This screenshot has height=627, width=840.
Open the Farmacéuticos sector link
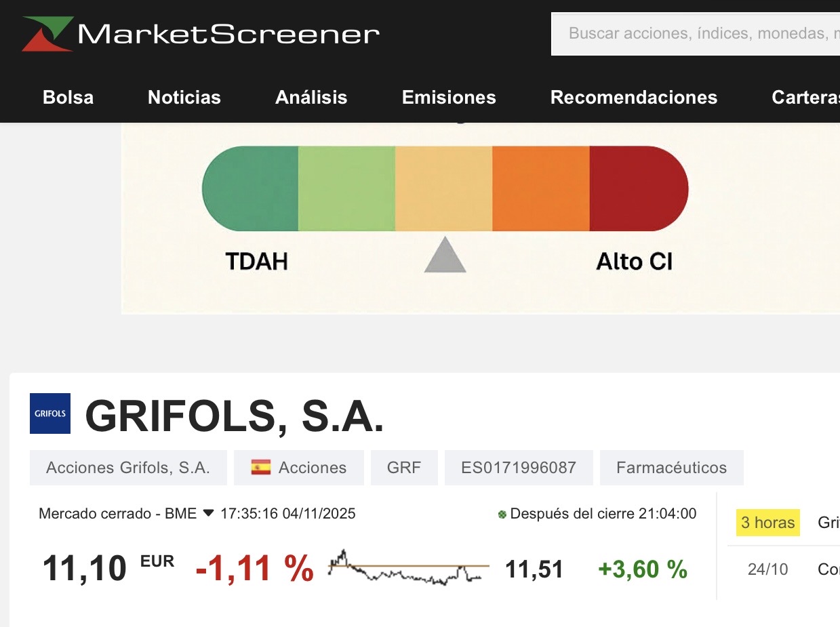[x=671, y=467]
